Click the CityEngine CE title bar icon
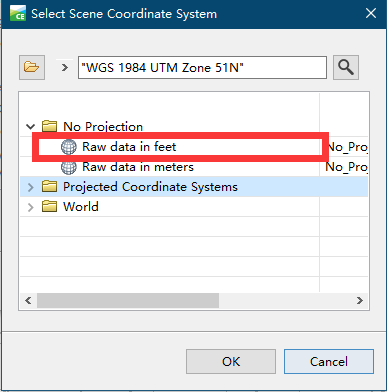 [18, 13]
